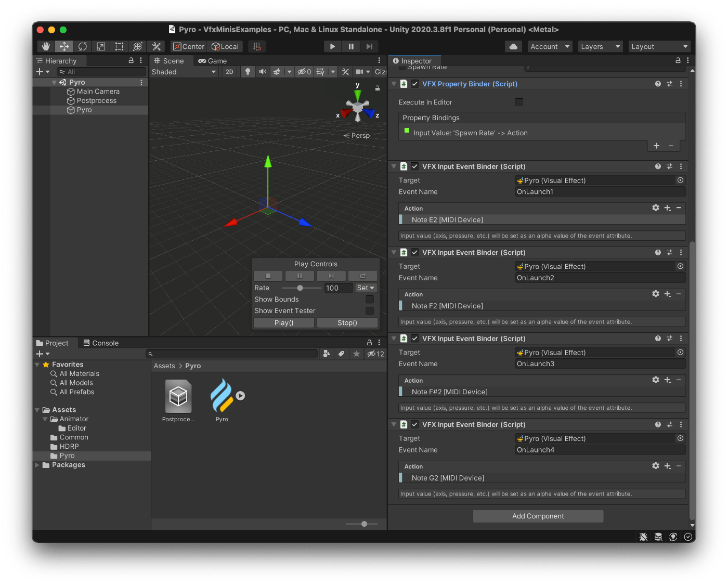The width and height of the screenshot is (728, 585).
Task: Click the Add Component button
Action: (x=538, y=516)
